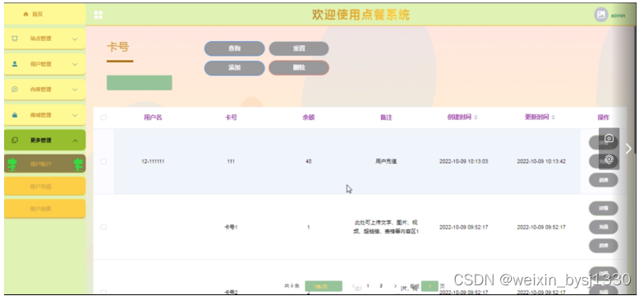The width and height of the screenshot is (644, 296).
Task: Click the camera icon on right edge
Action: [609, 138]
